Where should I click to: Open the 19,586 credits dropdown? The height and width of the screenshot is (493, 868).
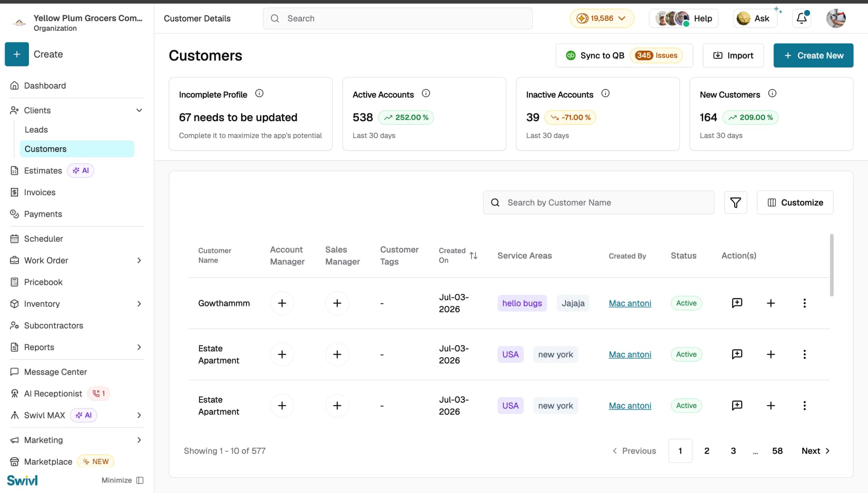click(x=602, y=19)
